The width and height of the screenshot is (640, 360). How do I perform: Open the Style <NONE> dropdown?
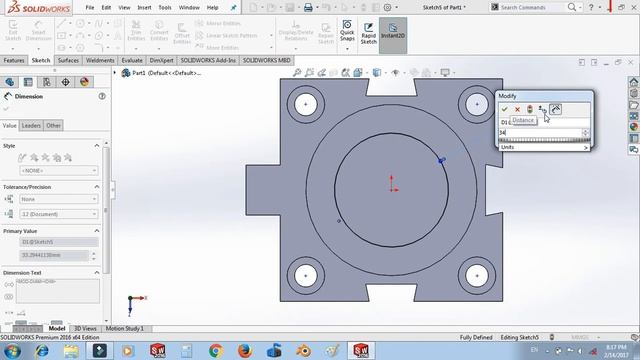pos(59,170)
